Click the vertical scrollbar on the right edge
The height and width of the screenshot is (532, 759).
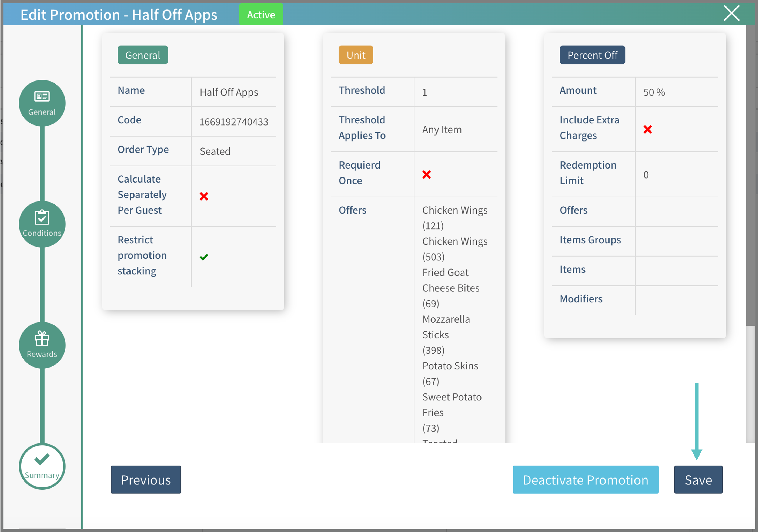(750, 175)
